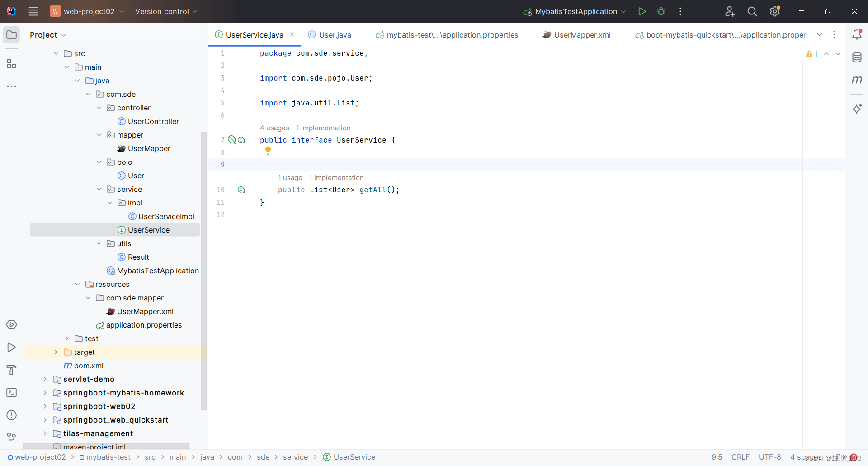Image resolution: width=868 pixels, height=466 pixels.
Task: Click the '4 usages' inlay hint
Action: pos(274,128)
